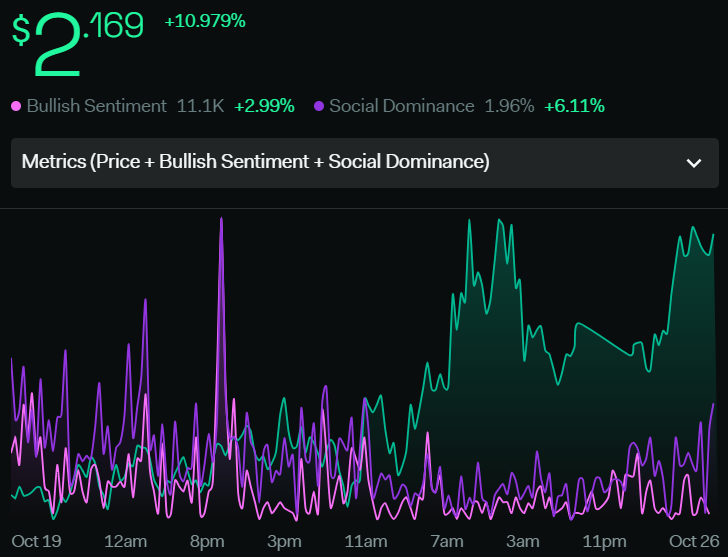Click the 8pm axis label

click(207, 542)
